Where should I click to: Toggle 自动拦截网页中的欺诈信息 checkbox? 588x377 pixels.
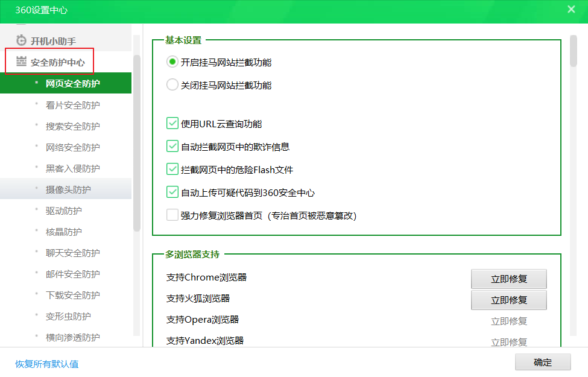pos(172,146)
